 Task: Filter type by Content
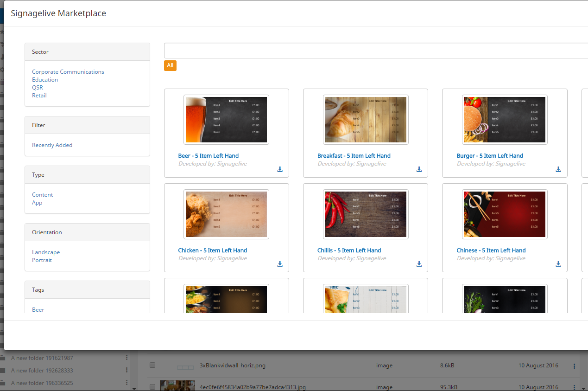[x=43, y=195]
